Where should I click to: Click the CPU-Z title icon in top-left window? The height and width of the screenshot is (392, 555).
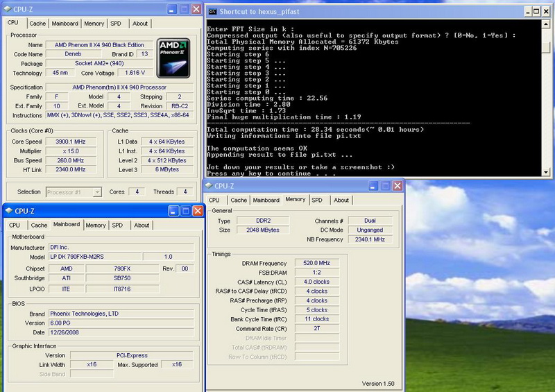coord(8,9)
